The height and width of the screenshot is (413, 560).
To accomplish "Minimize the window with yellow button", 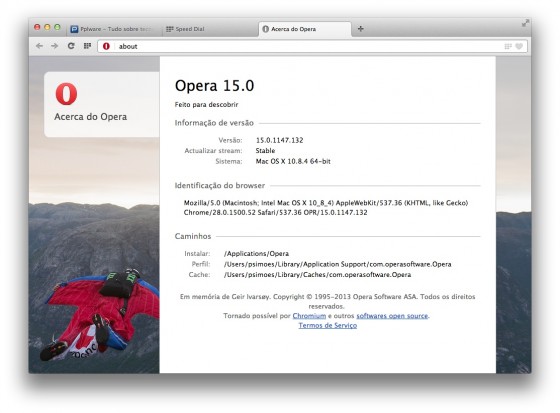I will [47, 27].
